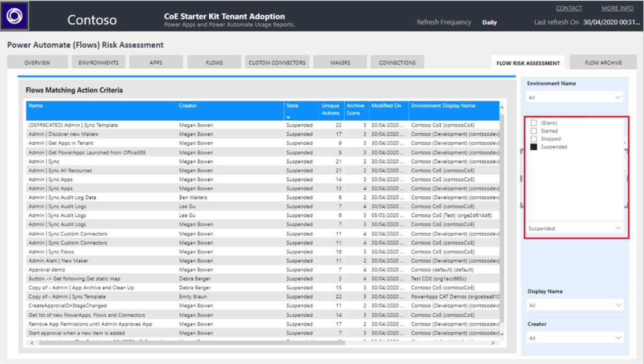Check the Stopped state checkbox

coord(534,138)
